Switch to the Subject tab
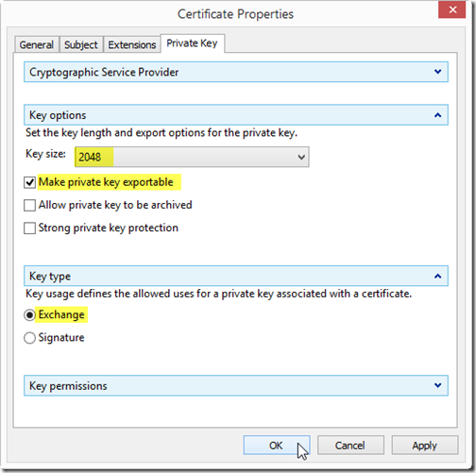Viewport: 476px width, 473px height. pos(81,44)
